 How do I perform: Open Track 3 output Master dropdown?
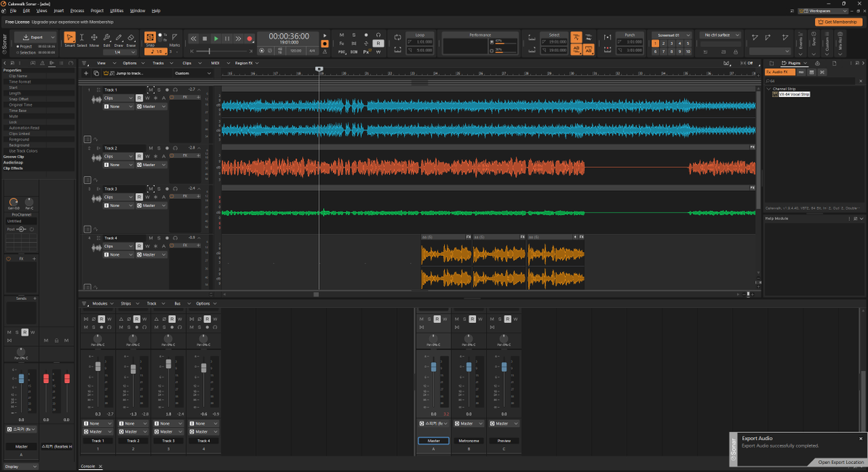click(152, 205)
